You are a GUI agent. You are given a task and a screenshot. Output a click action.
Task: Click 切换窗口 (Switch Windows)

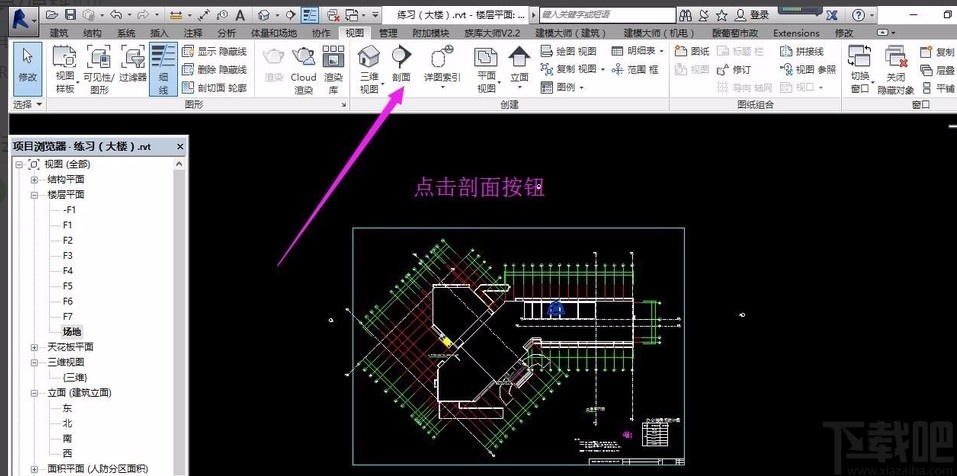tap(860, 70)
